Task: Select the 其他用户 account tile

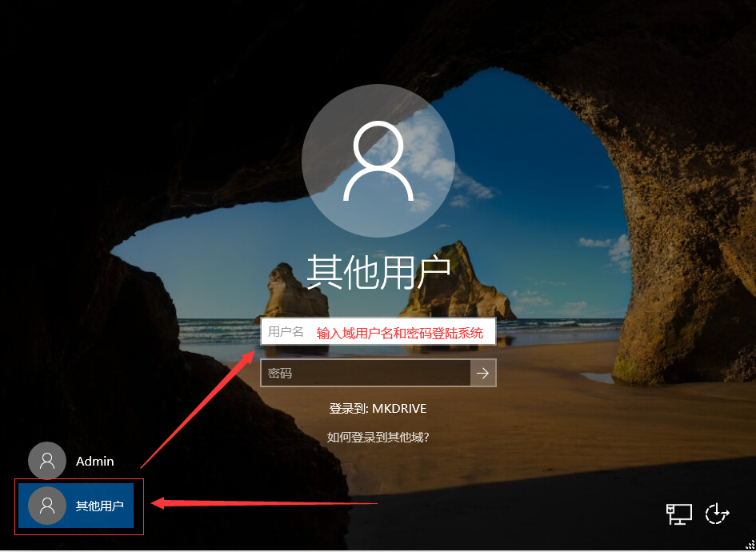Action: (76, 506)
